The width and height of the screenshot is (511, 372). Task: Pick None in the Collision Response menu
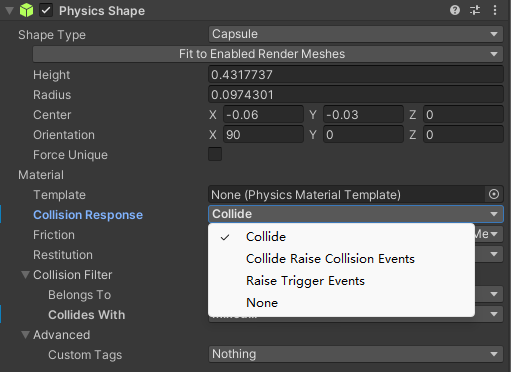(262, 303)
